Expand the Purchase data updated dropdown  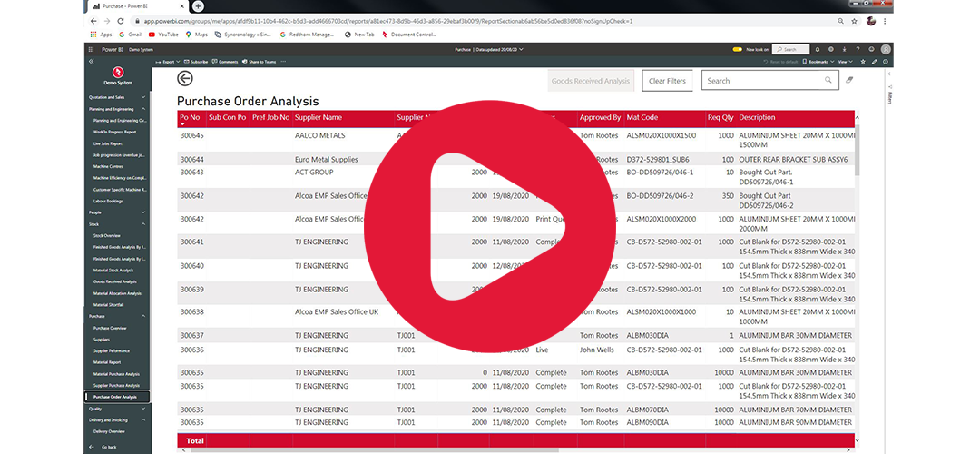tap(489, 49)
